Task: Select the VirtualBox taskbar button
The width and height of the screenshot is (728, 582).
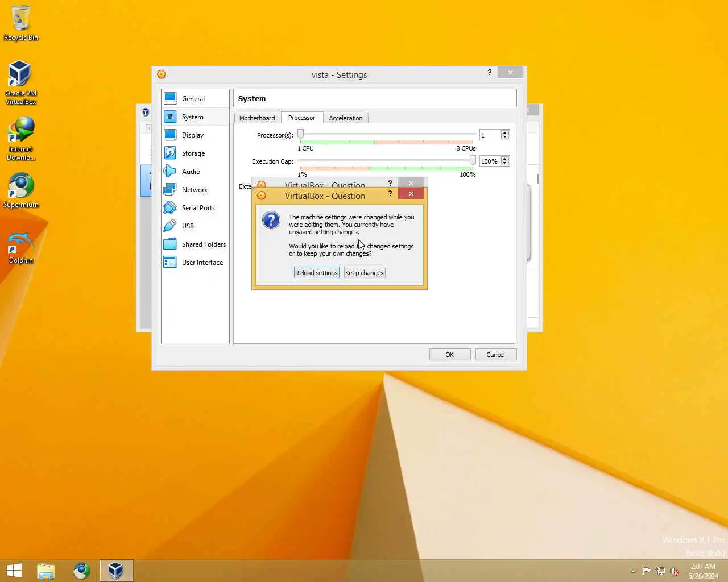Action: tap(117, 571)
